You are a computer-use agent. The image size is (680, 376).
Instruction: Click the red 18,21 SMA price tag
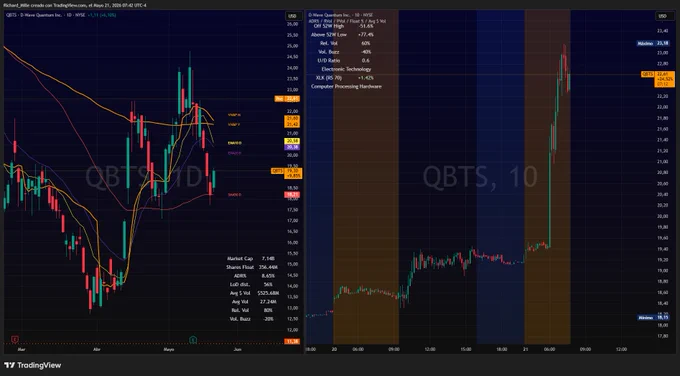[292, 195]
